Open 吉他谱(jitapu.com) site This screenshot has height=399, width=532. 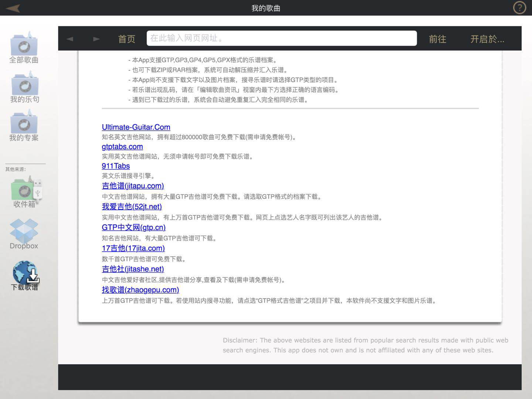(x=133, y=186)
